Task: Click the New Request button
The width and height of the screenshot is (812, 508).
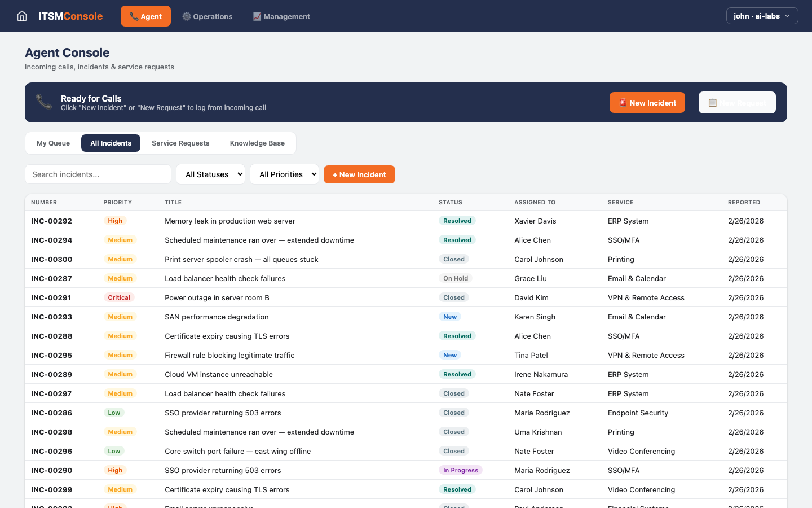Action: pos(737,102)
